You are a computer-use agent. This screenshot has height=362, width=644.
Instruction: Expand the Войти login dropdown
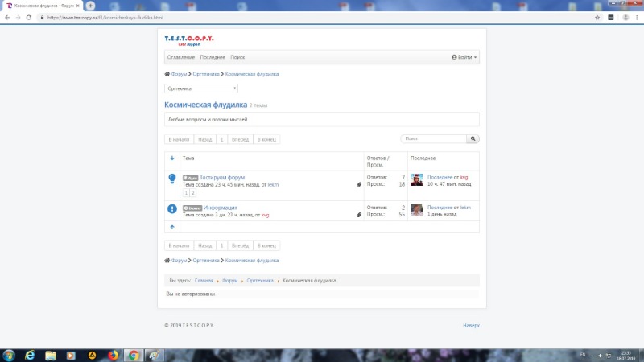pyautogui.click(x=464, y=57)
